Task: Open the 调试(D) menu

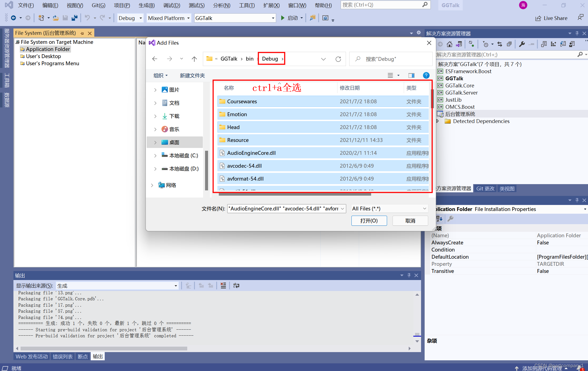Action: (172, 5)
